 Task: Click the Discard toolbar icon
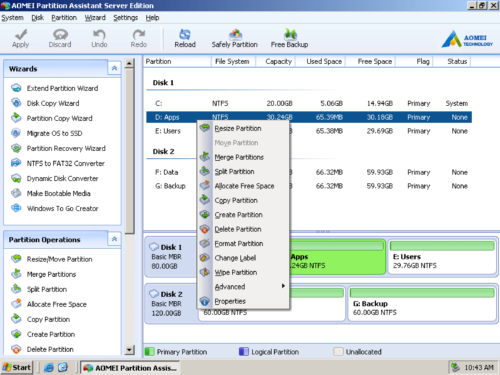[x=60, y=38]
